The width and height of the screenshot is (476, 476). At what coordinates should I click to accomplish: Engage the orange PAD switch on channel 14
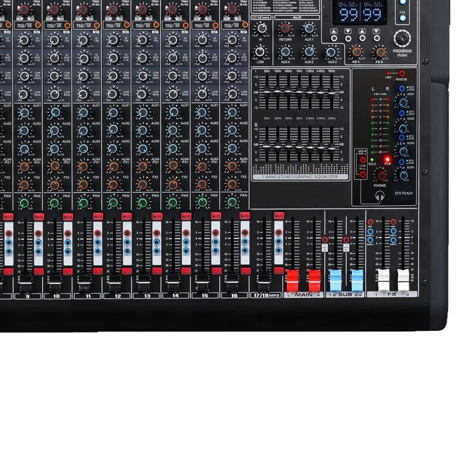186,25
